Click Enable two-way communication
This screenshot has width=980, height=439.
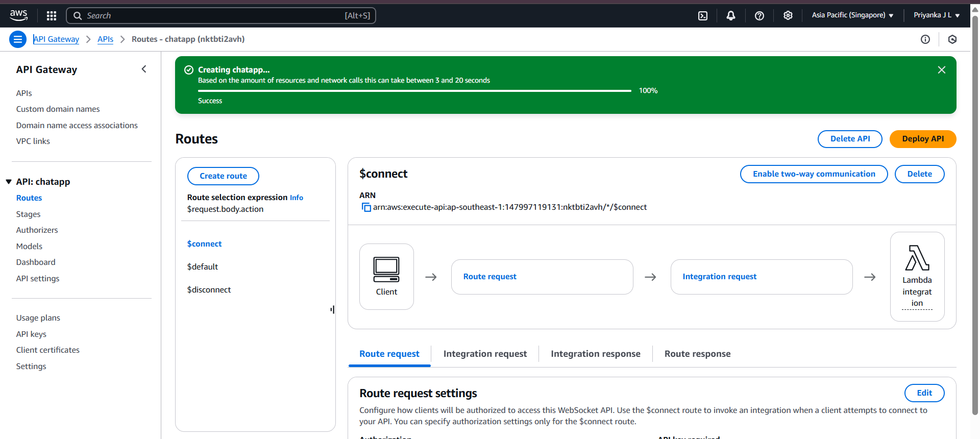(x=814, y=174)
